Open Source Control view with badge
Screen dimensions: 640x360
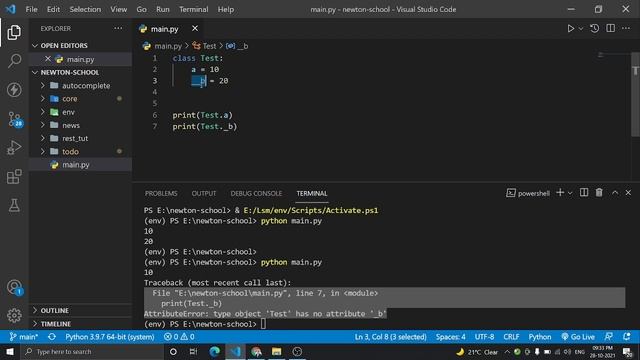click(x=15, y=120)
